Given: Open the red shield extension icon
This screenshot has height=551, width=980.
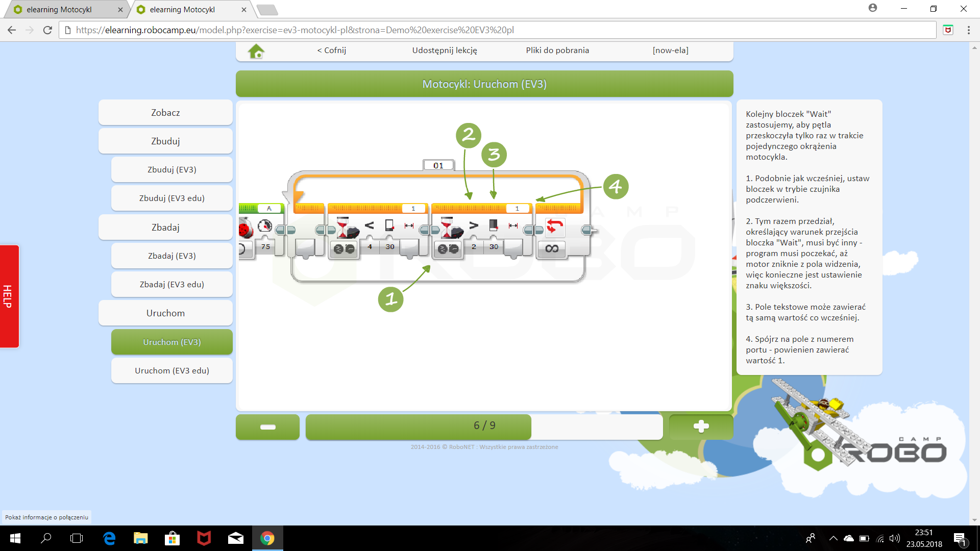Looking at the screenshot, I should point(948,30).
